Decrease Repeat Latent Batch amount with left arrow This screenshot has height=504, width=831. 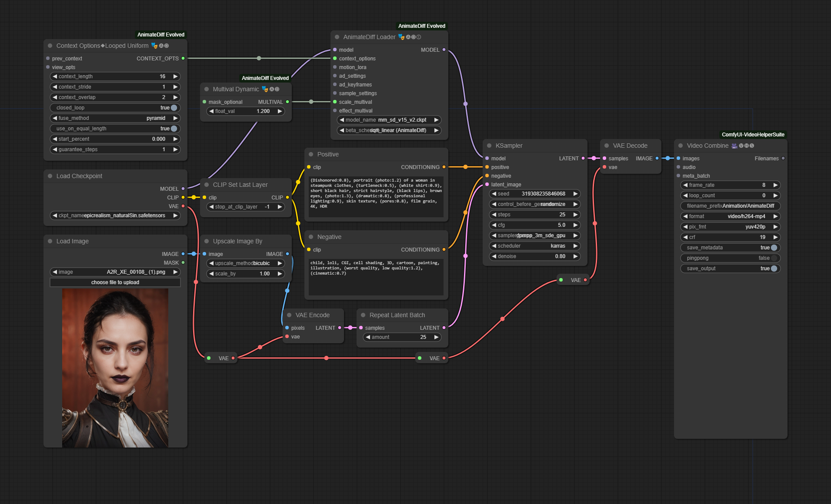point(368,337)
